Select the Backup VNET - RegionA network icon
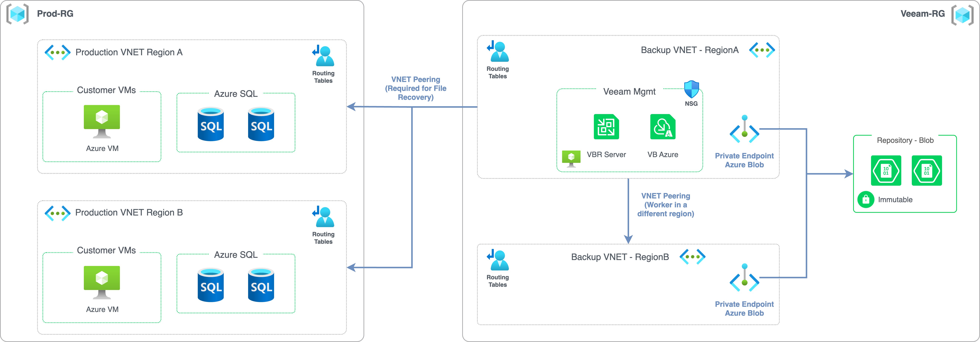This screenshot has width=980, height=342. 762,50
